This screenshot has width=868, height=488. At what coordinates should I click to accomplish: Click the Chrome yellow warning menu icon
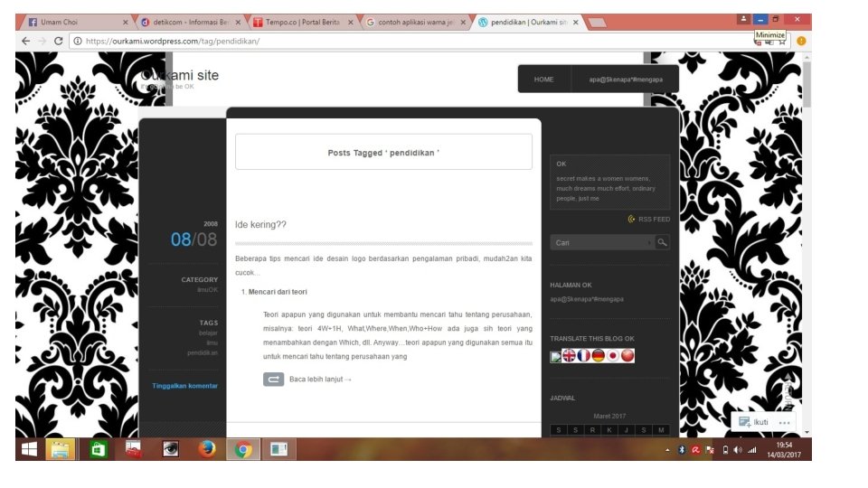point(801,41)
